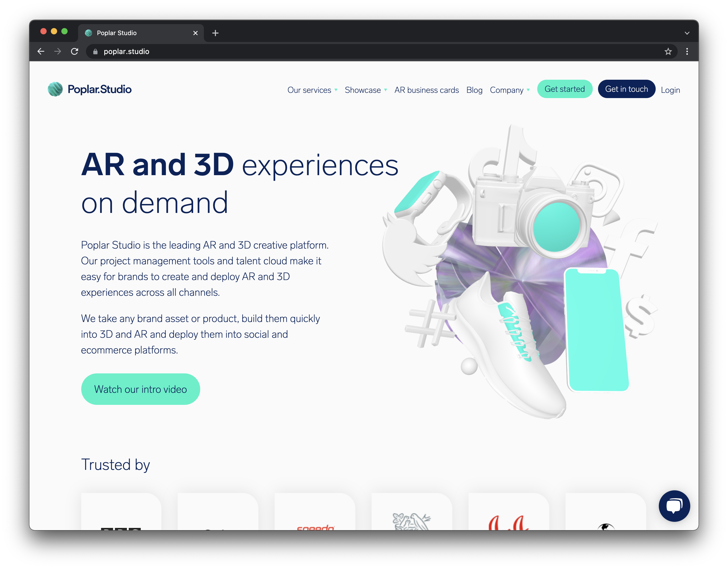Expand the Our services menu

312,90
